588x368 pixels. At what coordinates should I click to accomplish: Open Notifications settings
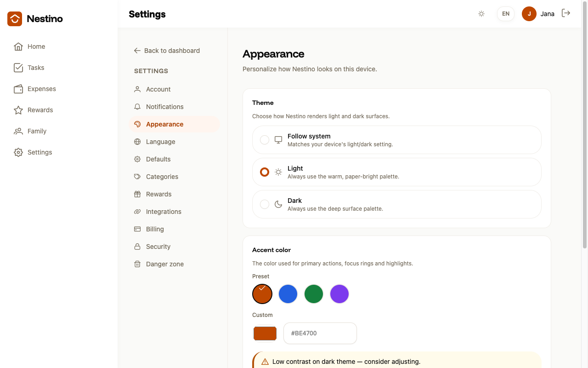click(175, 107)
